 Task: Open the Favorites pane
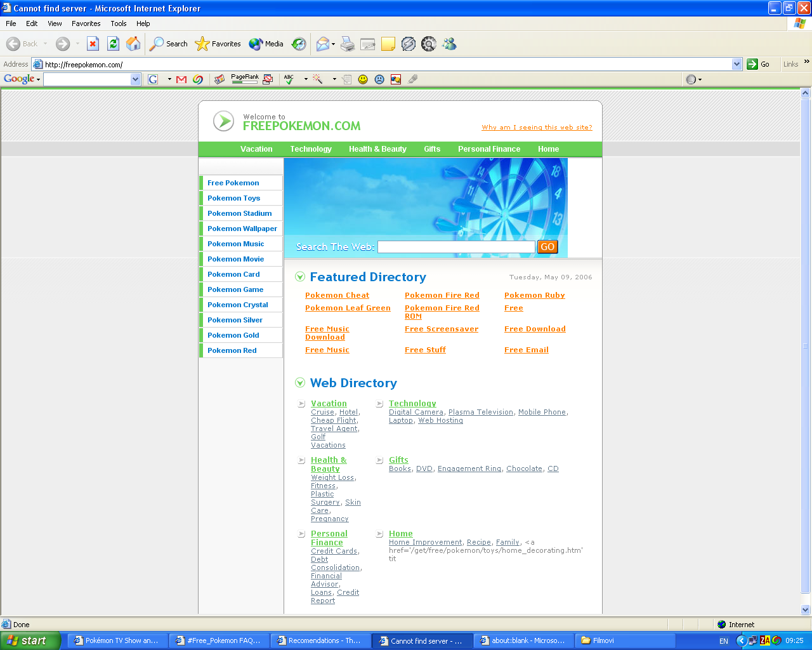218,44
